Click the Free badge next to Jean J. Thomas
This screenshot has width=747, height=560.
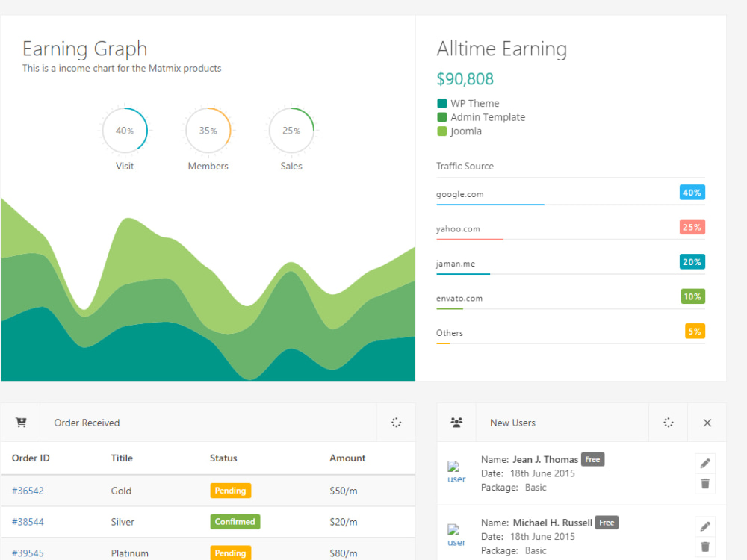tap(592, 459)
